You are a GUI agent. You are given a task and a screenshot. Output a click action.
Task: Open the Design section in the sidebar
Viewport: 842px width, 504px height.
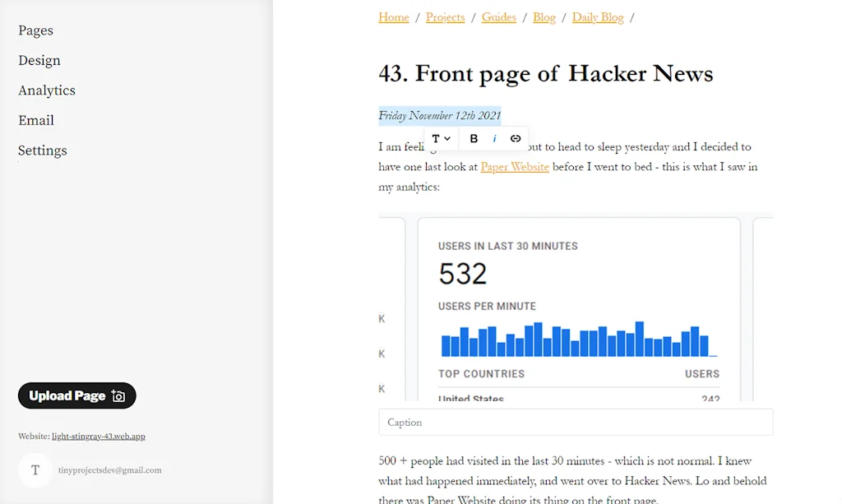coord(39,60)
